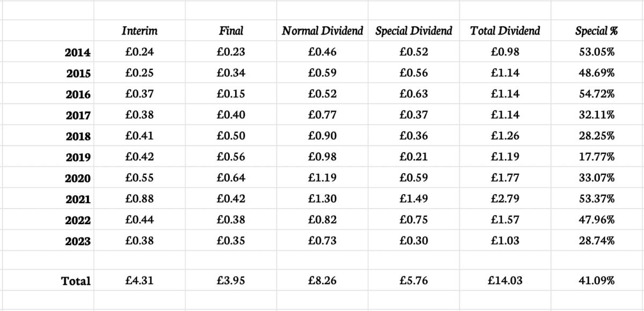The width and height of the screenshot is (644, 311).
Task: Select the Final column header cell
Action: point(231,31)
